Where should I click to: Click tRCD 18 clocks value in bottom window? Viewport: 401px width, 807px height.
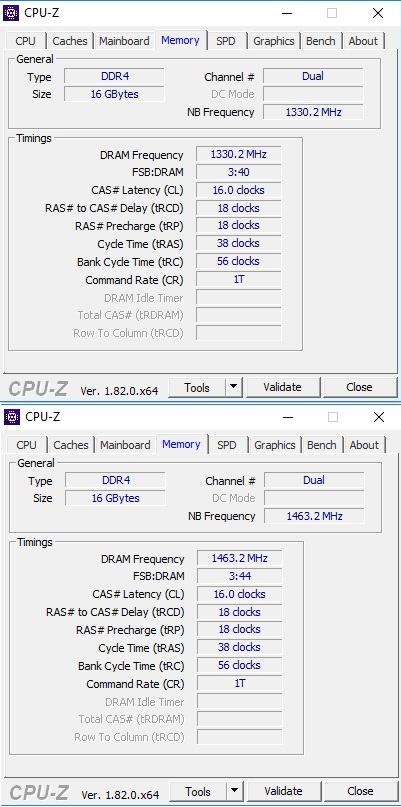click(239, 612)
